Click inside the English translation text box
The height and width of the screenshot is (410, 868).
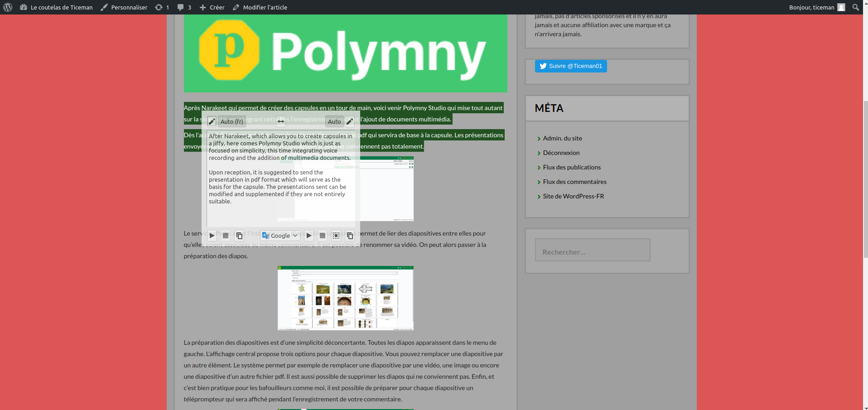point(281,178)
